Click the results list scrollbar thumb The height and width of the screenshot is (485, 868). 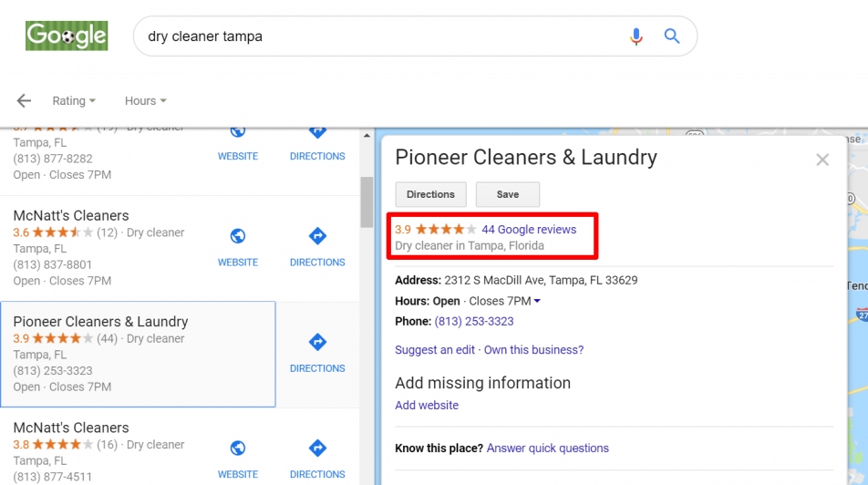[367, 202]
